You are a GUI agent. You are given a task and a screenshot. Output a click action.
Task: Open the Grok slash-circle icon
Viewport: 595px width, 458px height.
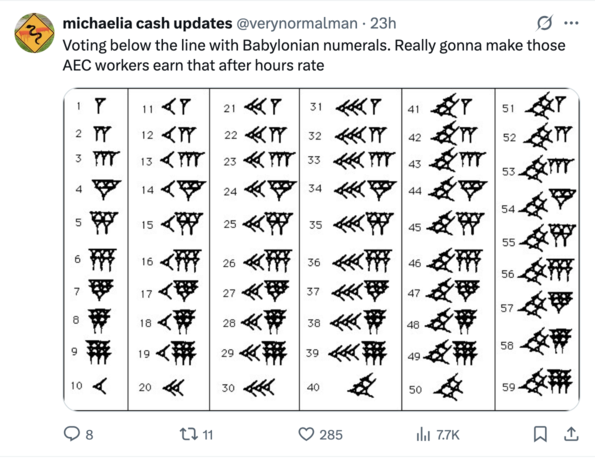(544, 23)
